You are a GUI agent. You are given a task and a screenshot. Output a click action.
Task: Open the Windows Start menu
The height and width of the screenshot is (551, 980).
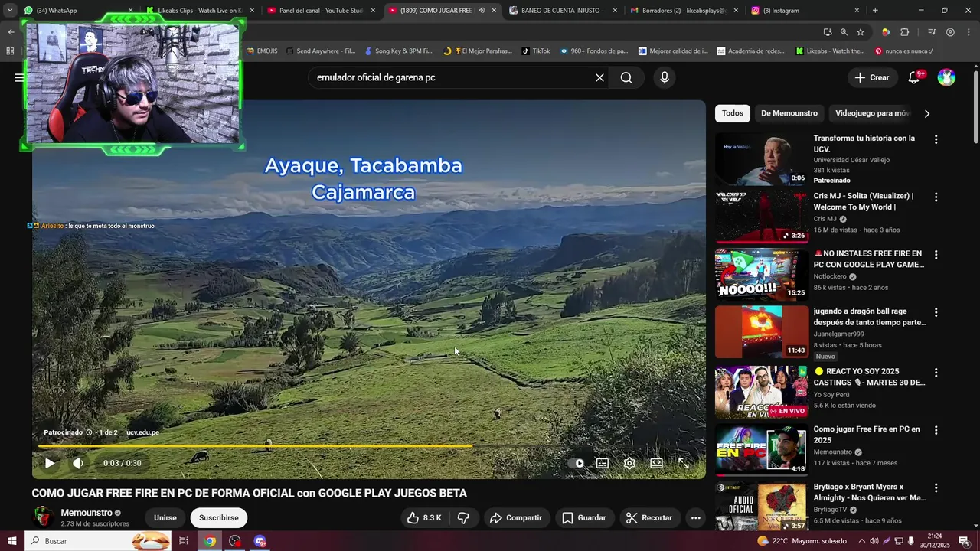pos(11,541)
